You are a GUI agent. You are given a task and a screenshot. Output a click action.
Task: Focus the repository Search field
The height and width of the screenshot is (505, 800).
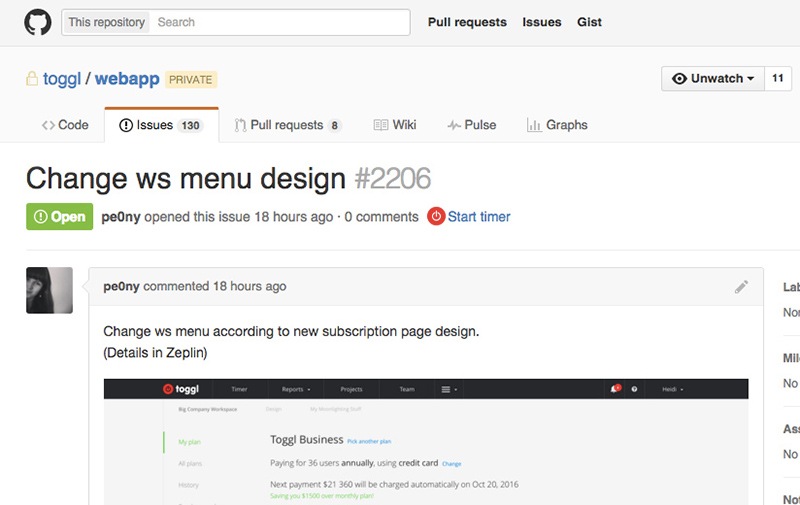click(281, 22)
